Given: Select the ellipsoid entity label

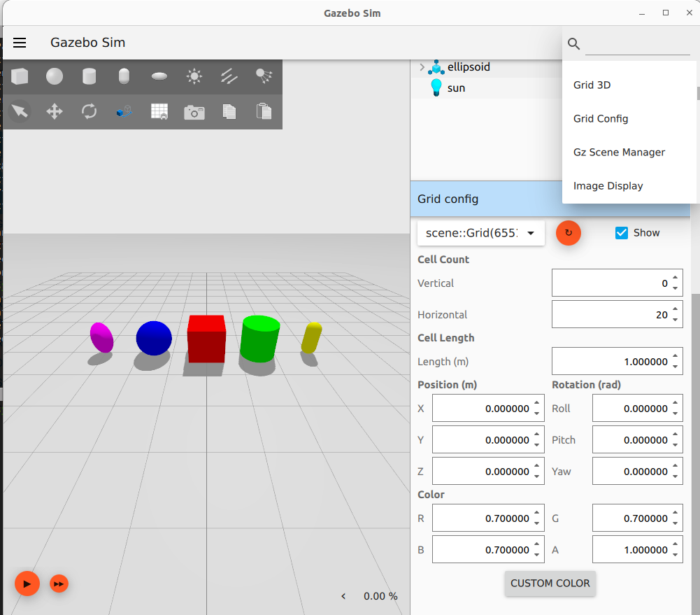Looking at the screenshot, I should [x=469, y=67].
